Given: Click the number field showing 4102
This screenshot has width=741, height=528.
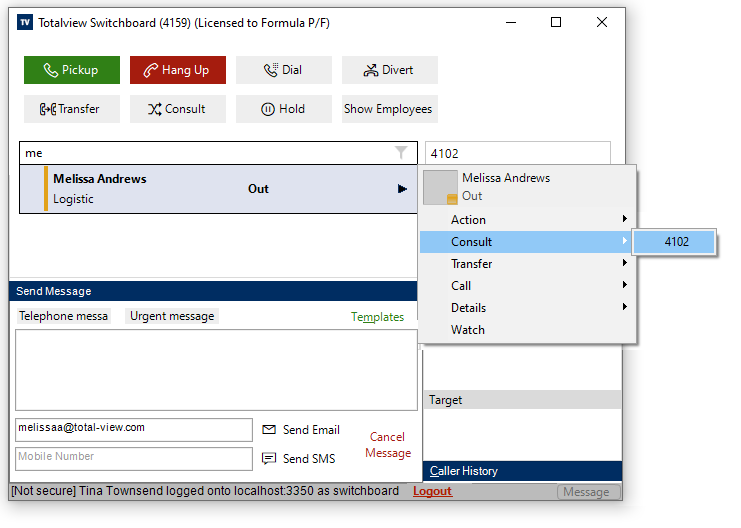Looking at the screenshot, I should [x=517, y=153].
